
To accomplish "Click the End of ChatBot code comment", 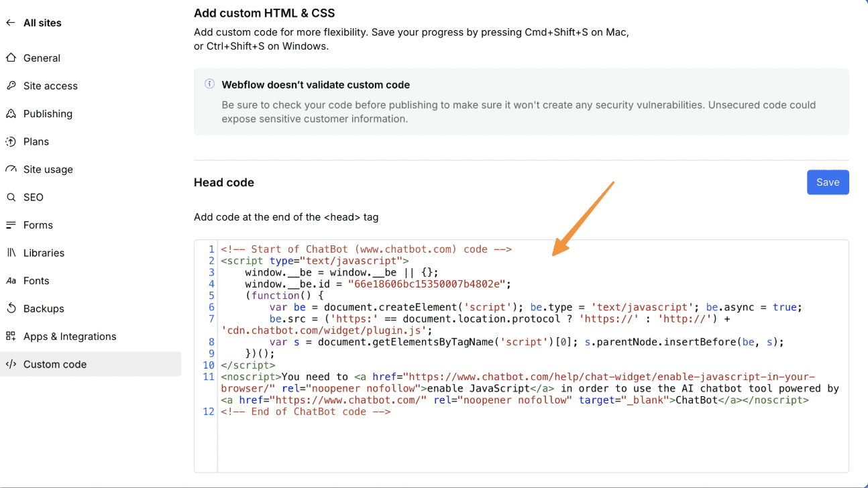I will click(x=306, y=412).
